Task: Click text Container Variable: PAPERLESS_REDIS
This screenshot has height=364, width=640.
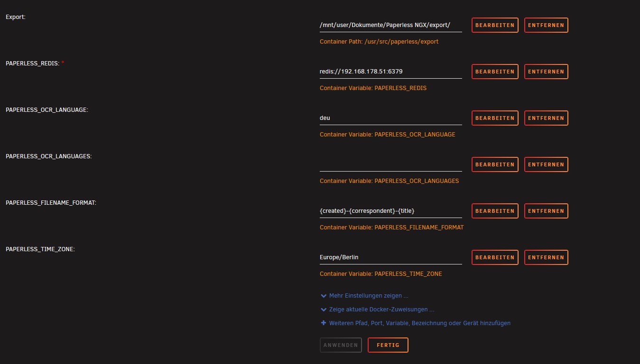Action: click(x=373, y=88)
